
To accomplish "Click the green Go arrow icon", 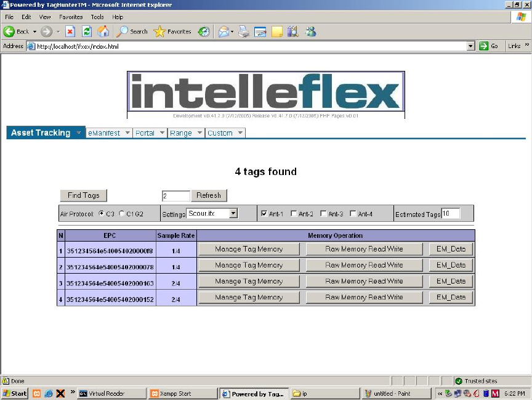I will pos(483,46).
